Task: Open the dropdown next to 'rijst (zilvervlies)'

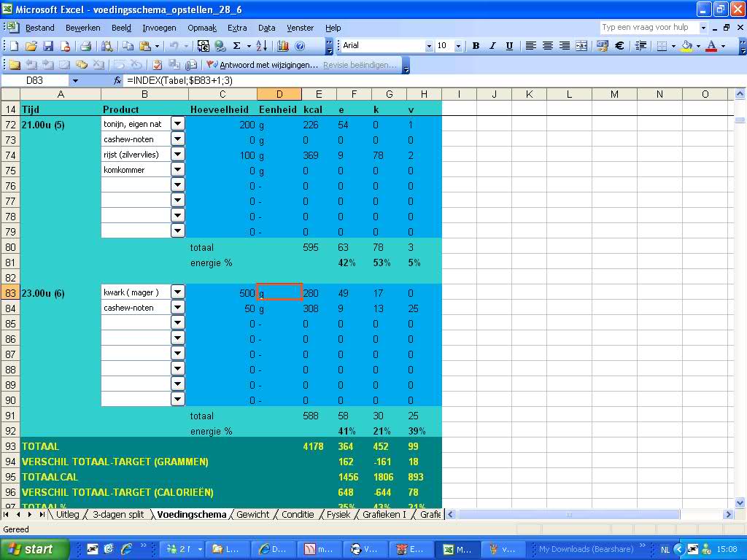Action: (x=178, y=155)
